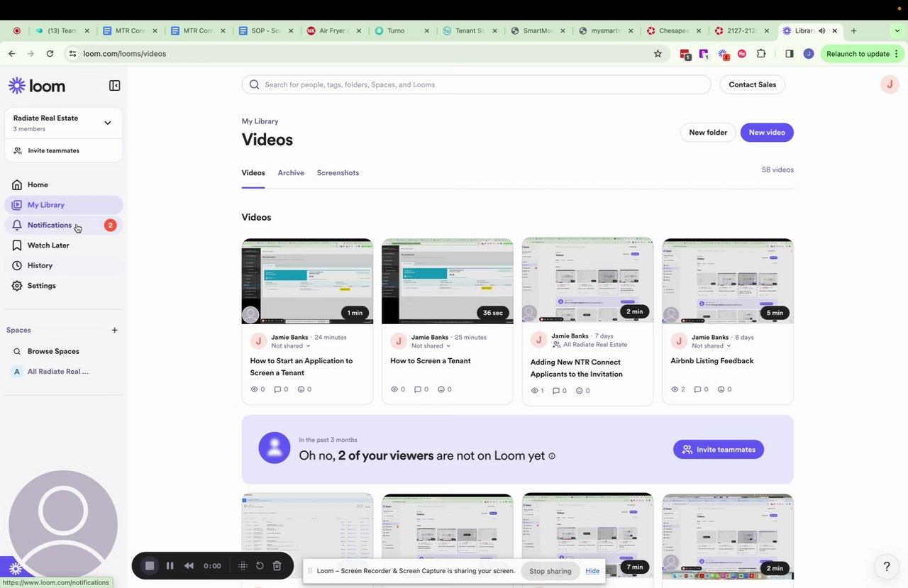Open Watch Later in sidebar
Viewport: 908px width, 588px height.
click(x=64, y=245)
